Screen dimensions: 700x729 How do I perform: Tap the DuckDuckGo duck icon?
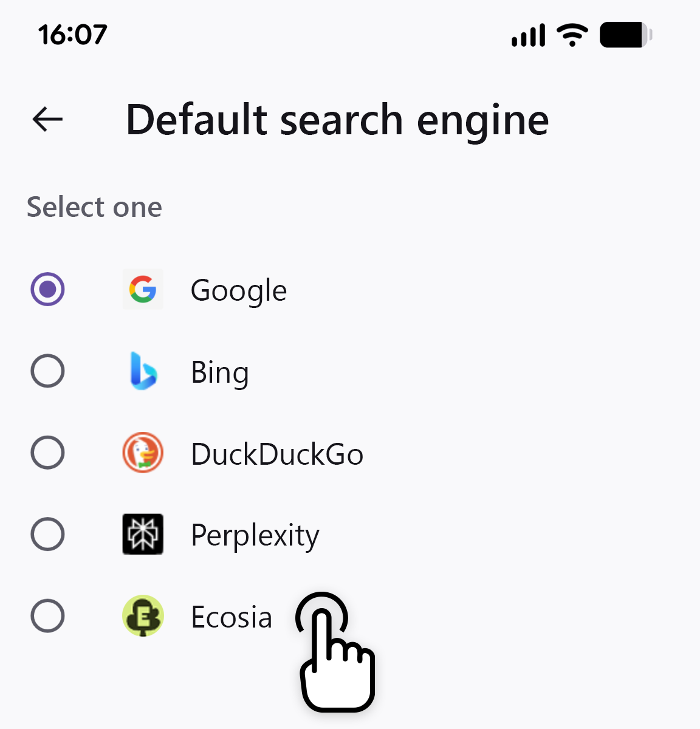tap(143, 453)
